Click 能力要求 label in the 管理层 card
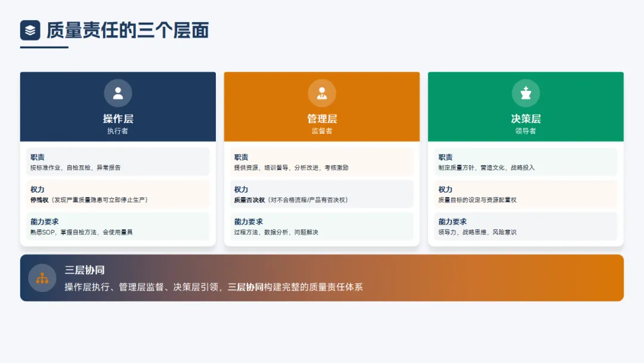 coord(249,222)
